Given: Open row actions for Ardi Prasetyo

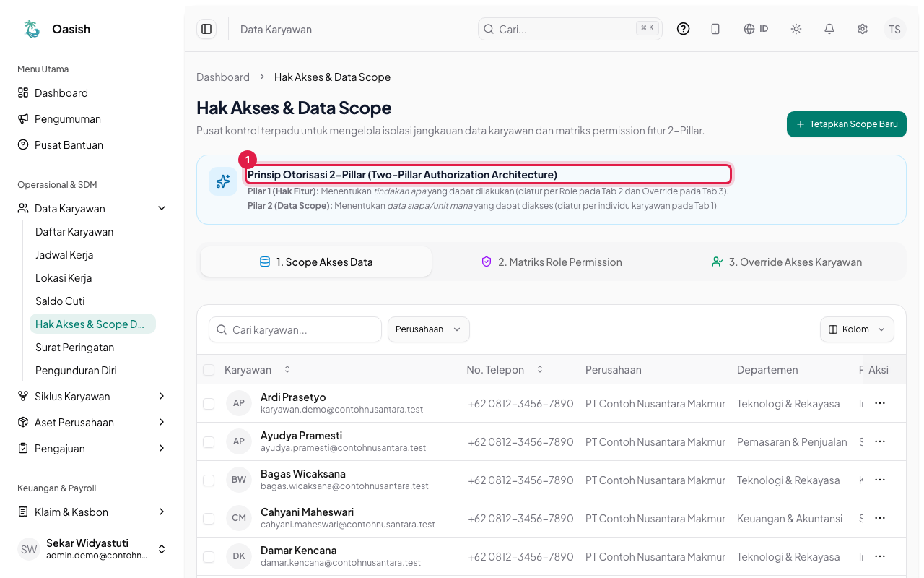Looking at the screenshot, I should click(879, 403).
